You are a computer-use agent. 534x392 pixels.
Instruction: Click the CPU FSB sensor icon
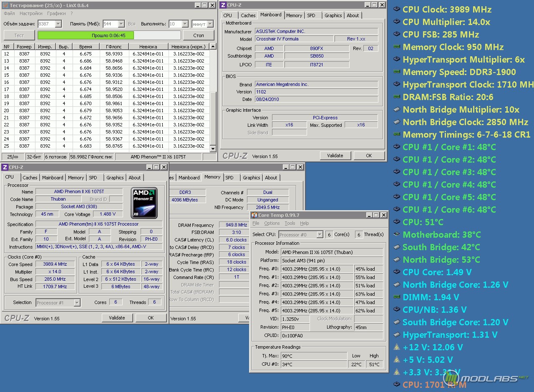point(397,35)
